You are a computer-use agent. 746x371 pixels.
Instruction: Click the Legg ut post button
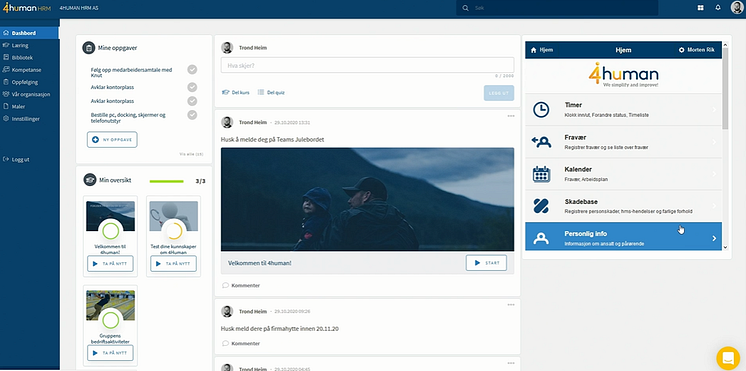tap(499, 93)
